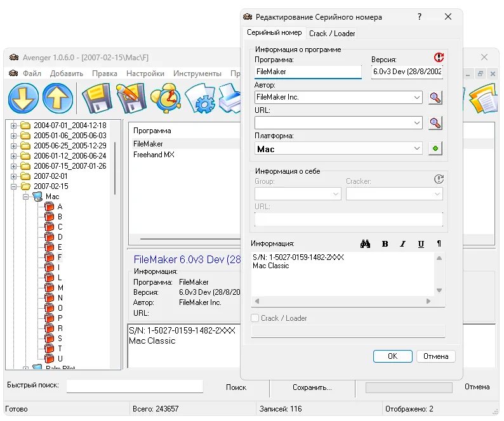Click the floppy disk with pencil icon

(x=131, y=98)
